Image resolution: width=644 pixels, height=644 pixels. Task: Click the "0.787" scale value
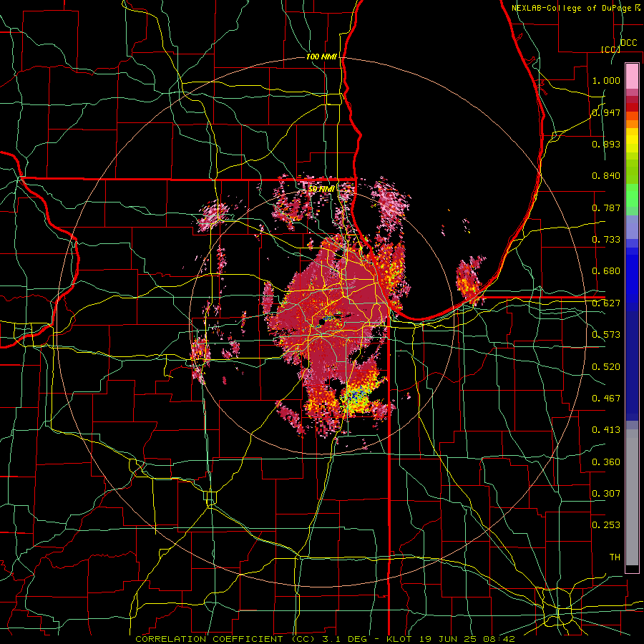(x=606, y=208)
